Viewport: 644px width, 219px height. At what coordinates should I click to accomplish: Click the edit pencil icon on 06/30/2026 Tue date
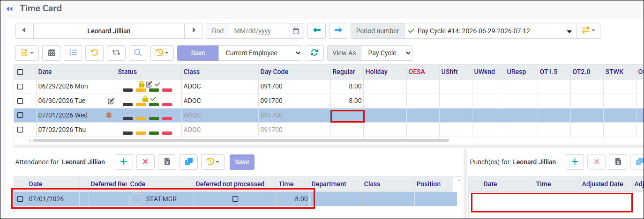click(x=111, y=101)
